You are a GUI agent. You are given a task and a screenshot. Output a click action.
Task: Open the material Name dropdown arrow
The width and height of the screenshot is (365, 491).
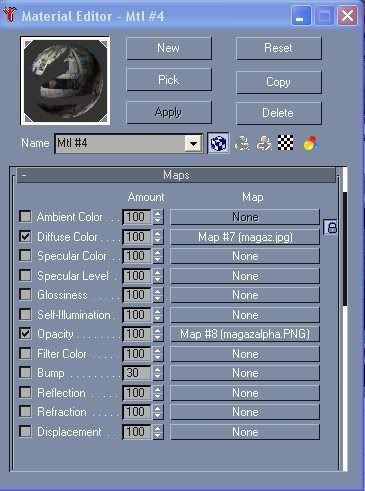(x=193, y=144)
